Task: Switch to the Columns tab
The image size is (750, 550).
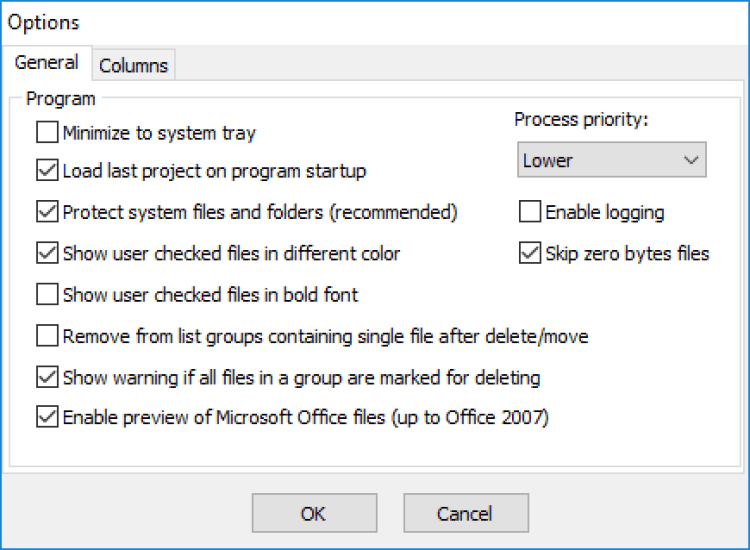Action: 134,66
